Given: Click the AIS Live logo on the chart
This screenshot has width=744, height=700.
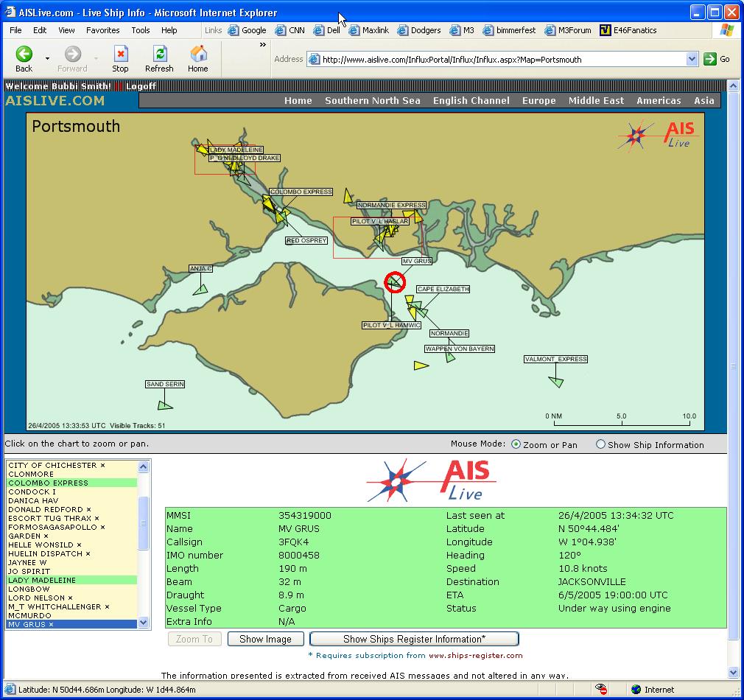Looking at the screenshot, I should coord(656,134).
